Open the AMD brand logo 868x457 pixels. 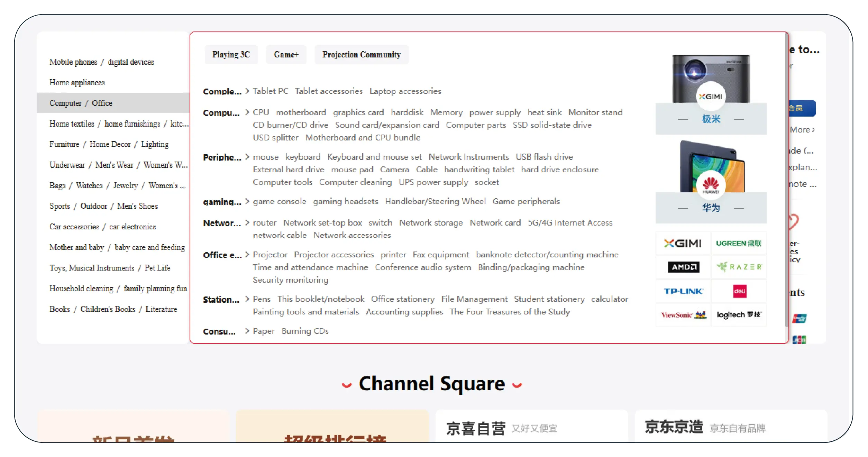tap(683, 267)
